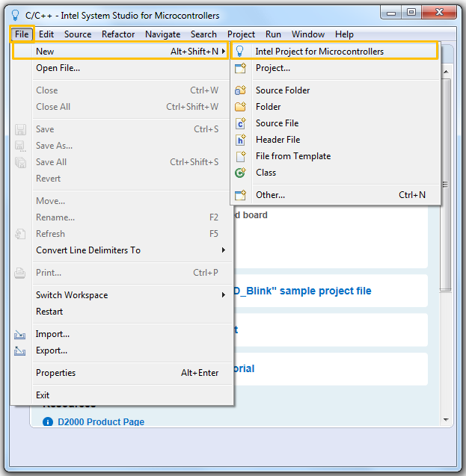Click the File from Template icon
This screenshot has height=476, width=466.
pos(241,156)
